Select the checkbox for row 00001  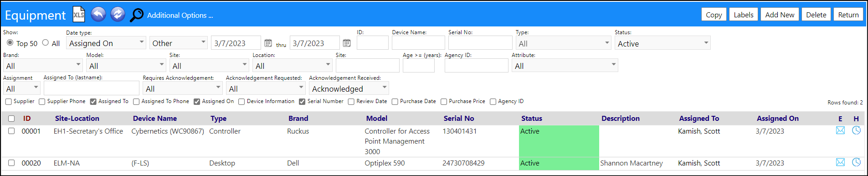11,131
